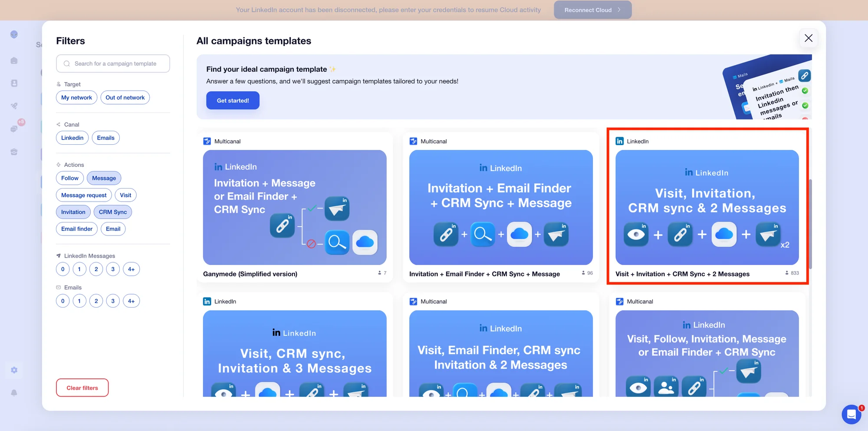The width and height of the screenshot is (868, 431).
Task: Click the chat support bubble icon
Action: [x=852, y=414]
